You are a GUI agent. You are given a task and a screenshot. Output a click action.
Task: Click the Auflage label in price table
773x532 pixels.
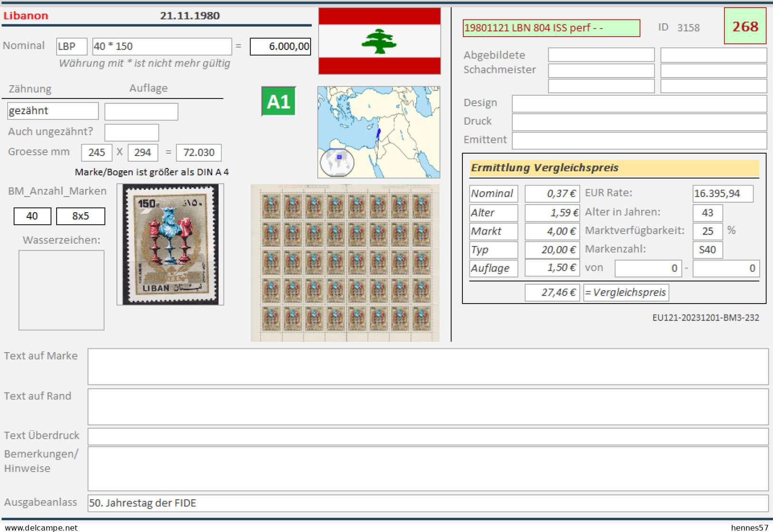[x=493, y=268]
